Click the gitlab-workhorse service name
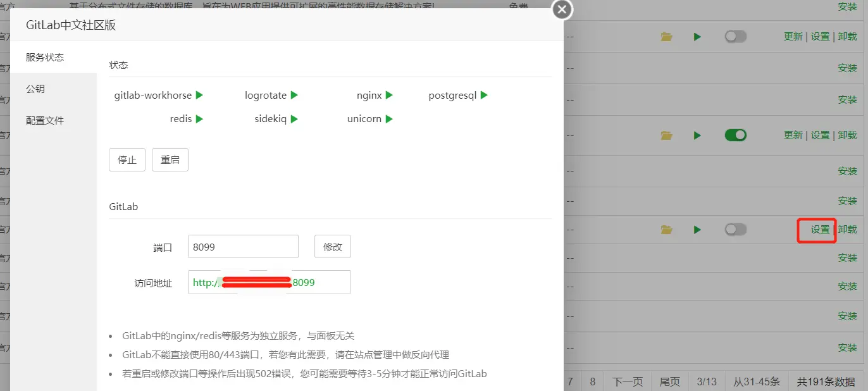 [x=153, y=96]
